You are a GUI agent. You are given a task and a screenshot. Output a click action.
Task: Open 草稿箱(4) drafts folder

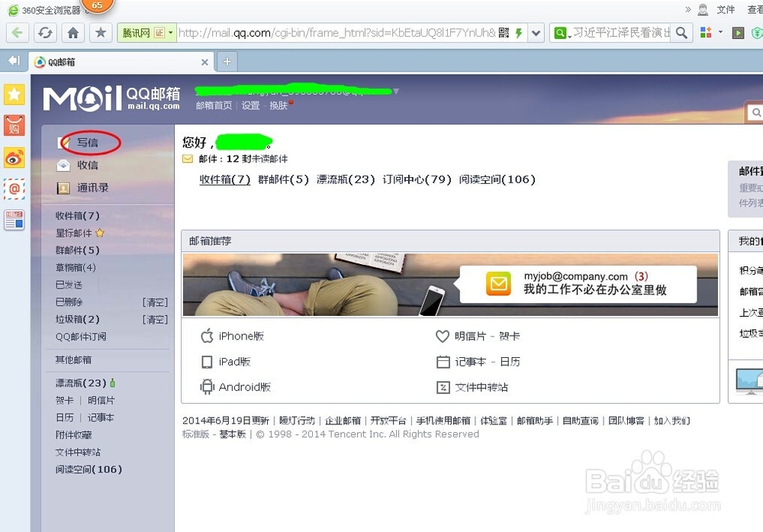(76, 268)
